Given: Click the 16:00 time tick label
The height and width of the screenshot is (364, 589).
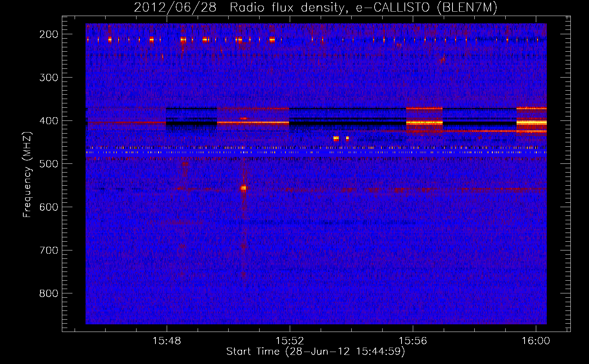Looking at the screenshot, I should coord(536,341).
